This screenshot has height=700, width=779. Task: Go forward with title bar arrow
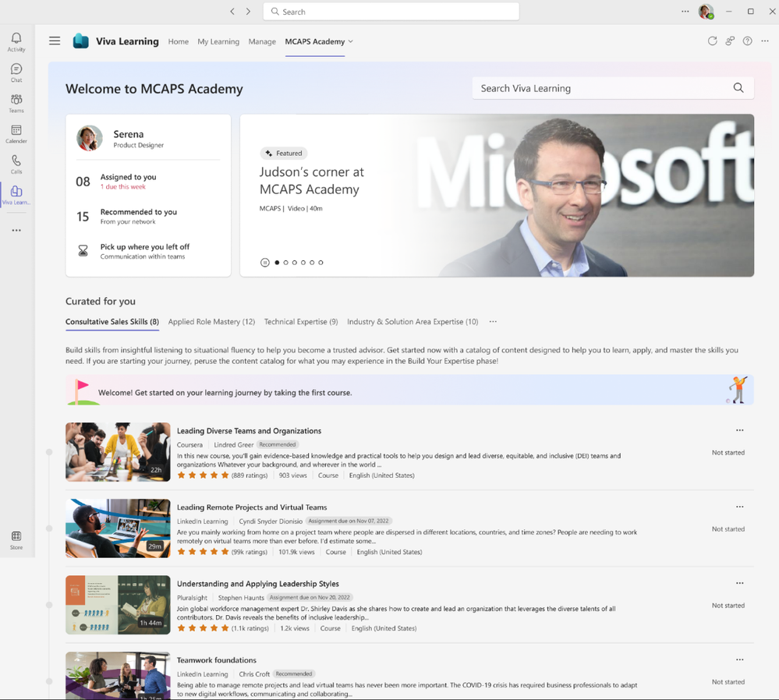click(x=249, y=12)
